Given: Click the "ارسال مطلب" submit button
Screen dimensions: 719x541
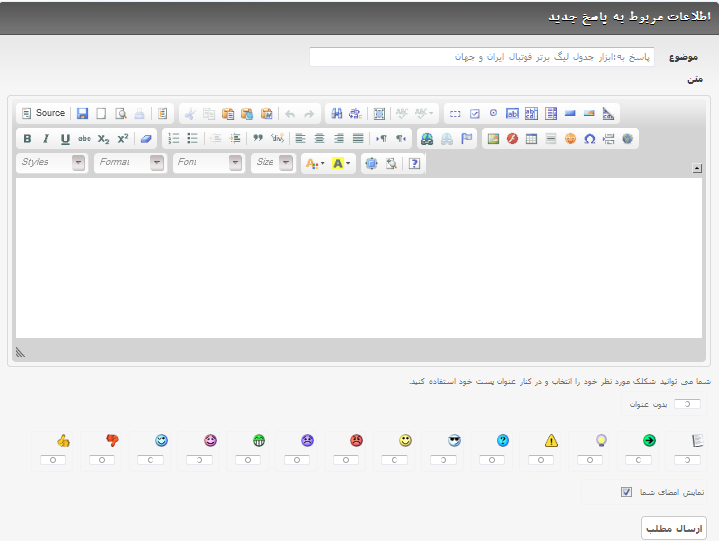Looking at the screenshot, I should click(x=673, y=528).
